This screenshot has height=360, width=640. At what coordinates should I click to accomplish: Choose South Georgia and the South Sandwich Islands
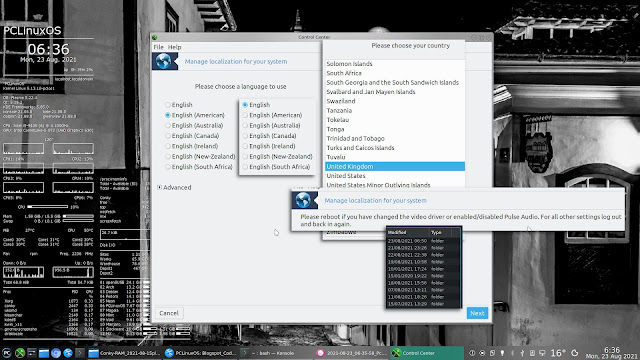point(395,82)
